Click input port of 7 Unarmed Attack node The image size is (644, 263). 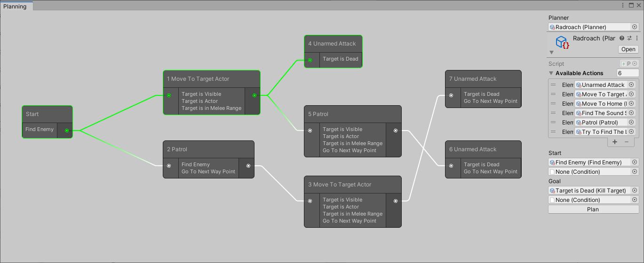[x=451, y=95]
